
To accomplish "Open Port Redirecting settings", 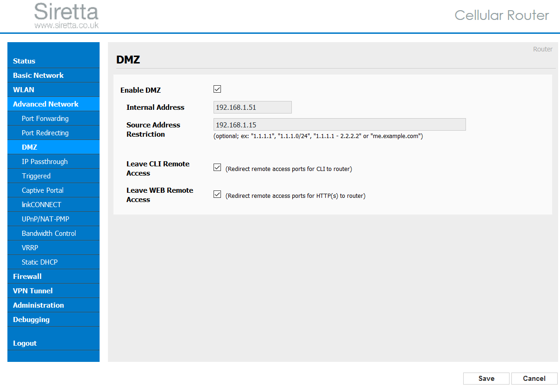I will 53,133.
